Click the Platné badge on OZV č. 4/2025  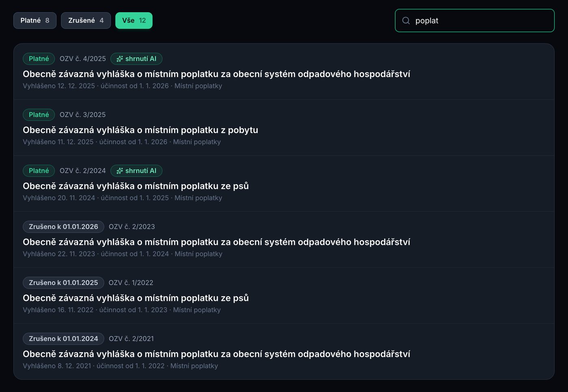[x=39, y=59]
